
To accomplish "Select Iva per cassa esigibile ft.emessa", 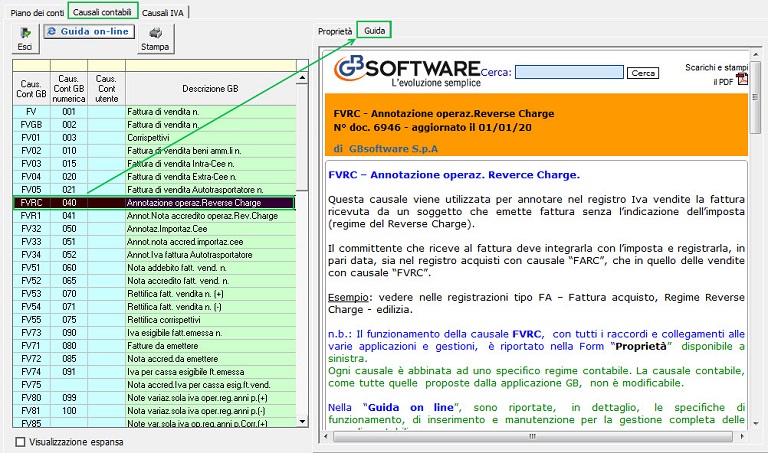I will [x=154, y=372].
